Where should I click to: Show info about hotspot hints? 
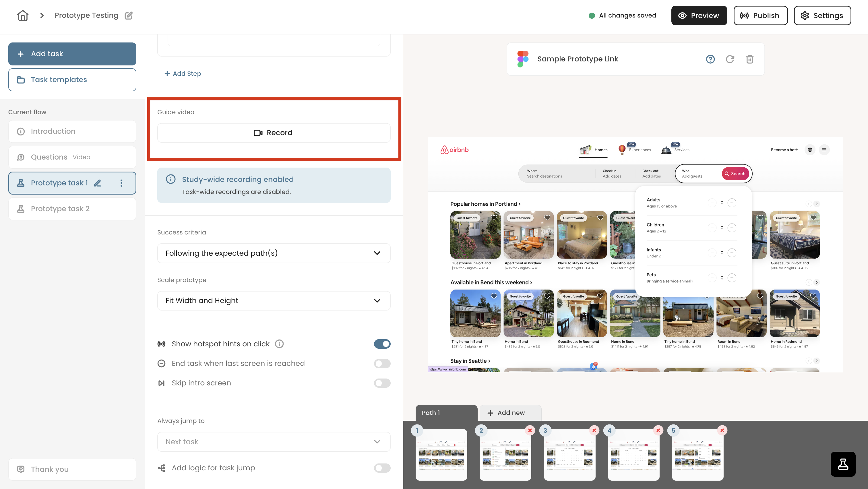pos(279,344)
